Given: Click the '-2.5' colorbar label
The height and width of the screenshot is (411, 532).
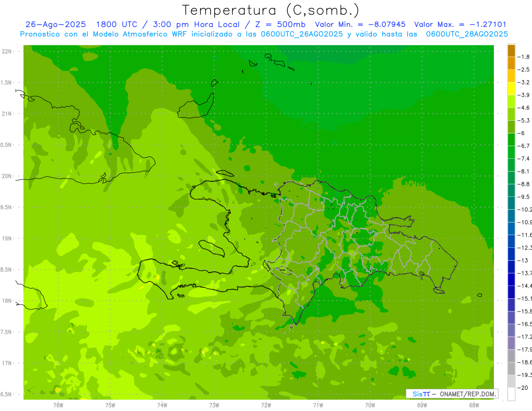Looking at the screenshot, I should [x=524, y=70].
